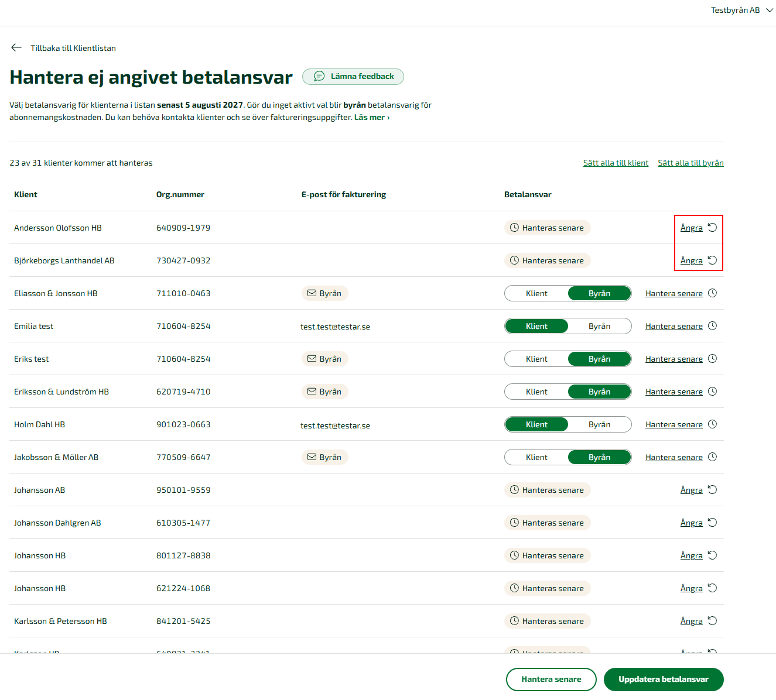Click the undo icon for Björkeborgs Lanthandel AB
Image resolution: width=776 pixels, height=700 pixels.
[712, 260]
